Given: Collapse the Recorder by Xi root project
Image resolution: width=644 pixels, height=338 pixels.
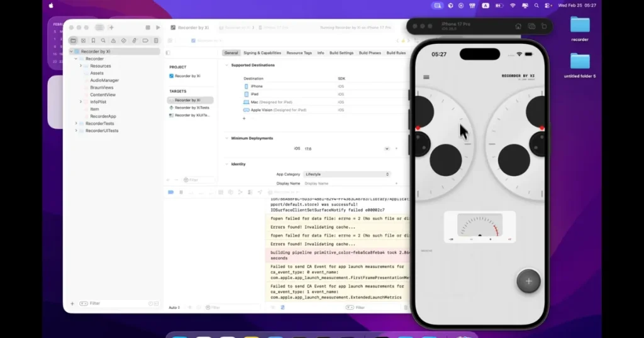Looking at the screenshot, I should pyautogui.click(x=71, y=52).
